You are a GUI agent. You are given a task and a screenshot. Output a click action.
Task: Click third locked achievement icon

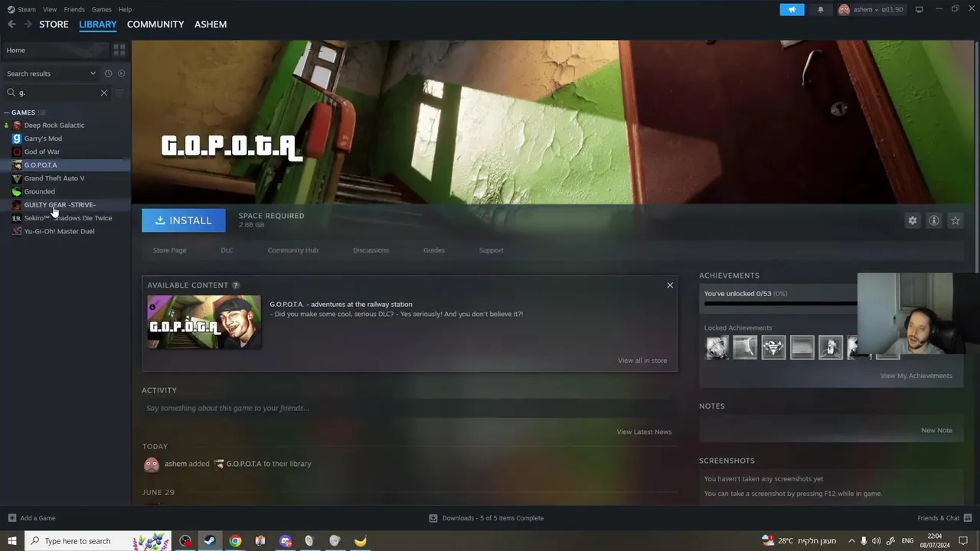pos(773,347)
